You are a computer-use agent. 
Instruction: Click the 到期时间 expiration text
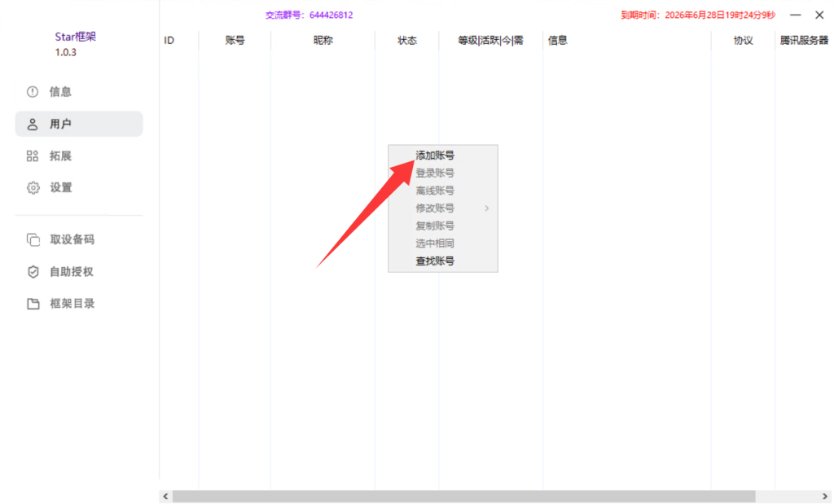[696, 15]
